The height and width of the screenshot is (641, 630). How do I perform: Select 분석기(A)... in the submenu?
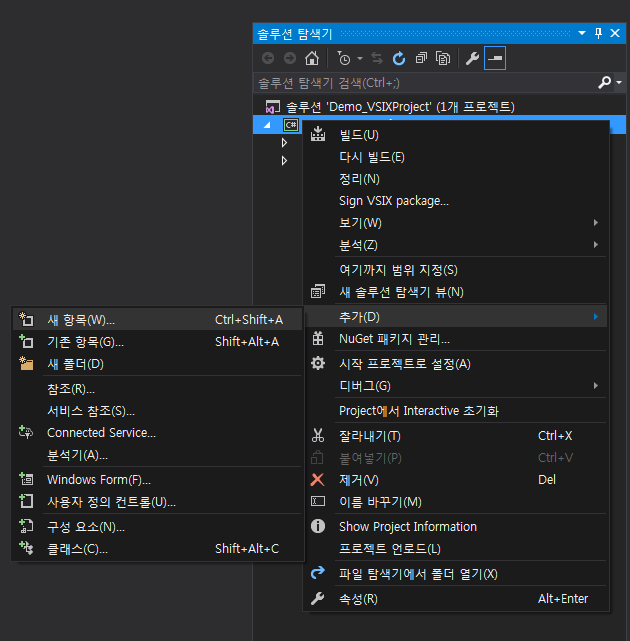158,455
